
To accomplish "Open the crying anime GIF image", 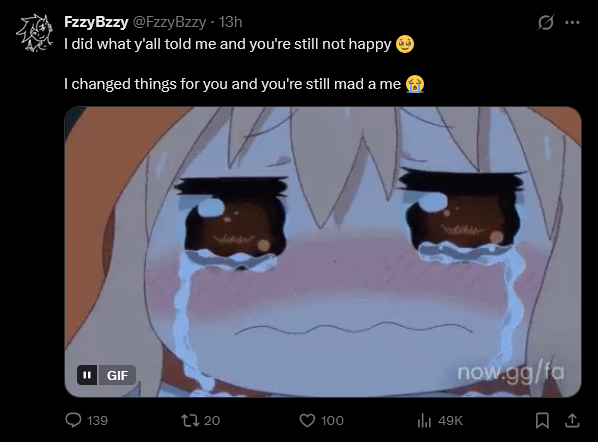I will coord(323,252).
